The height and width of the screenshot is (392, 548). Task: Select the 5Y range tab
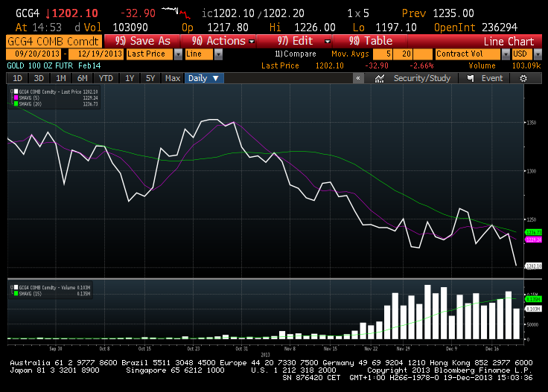tap(150, 78)
